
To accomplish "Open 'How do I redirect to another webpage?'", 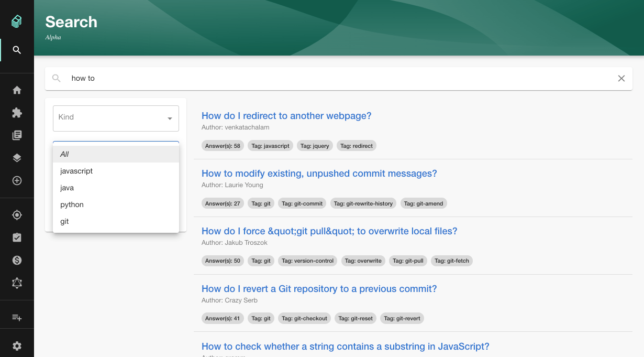I will [286, 116].
